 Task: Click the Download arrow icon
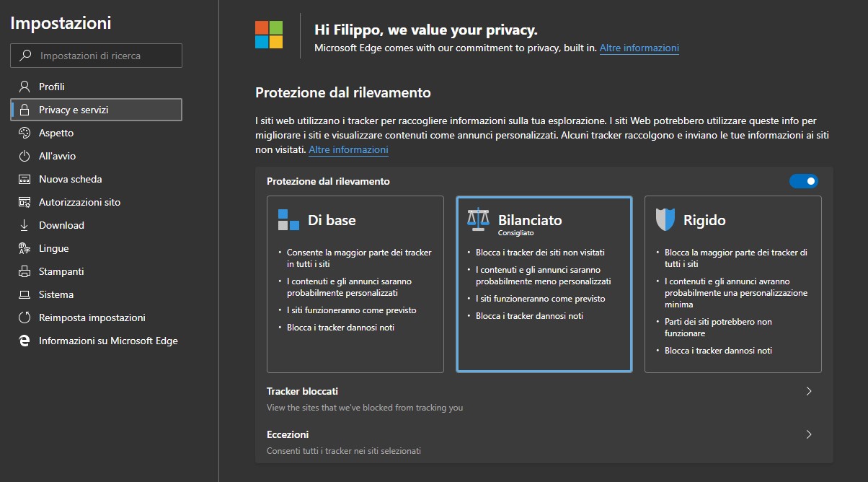[25, 225]
